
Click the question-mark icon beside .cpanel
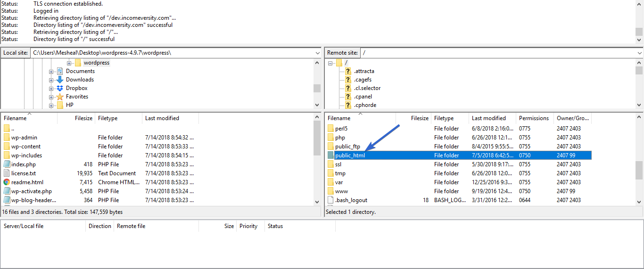[x=348, y=97]
